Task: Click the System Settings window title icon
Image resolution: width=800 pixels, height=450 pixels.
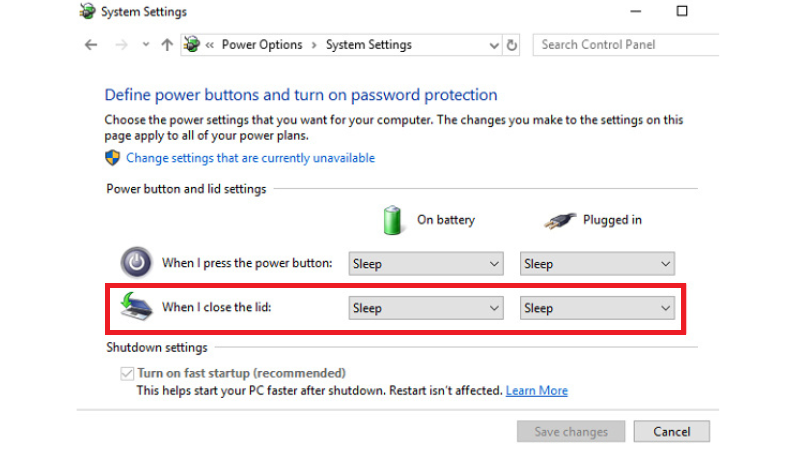Action: [x=88, y=12]
